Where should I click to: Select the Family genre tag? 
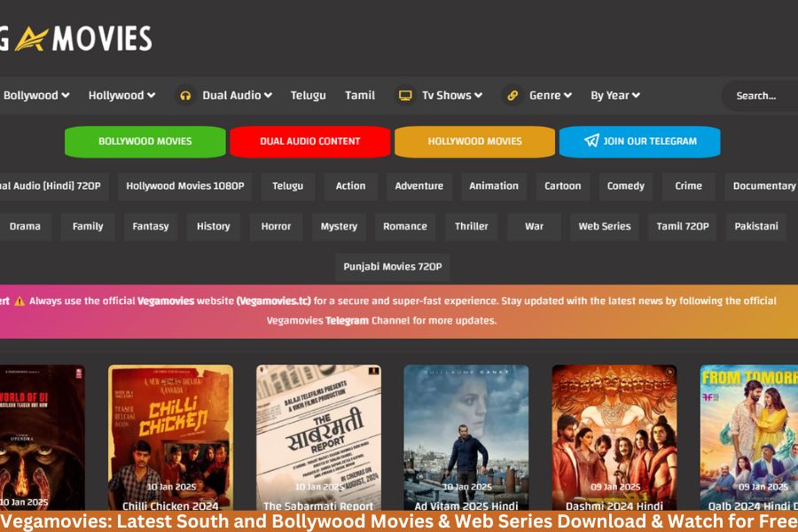point(88,226)
